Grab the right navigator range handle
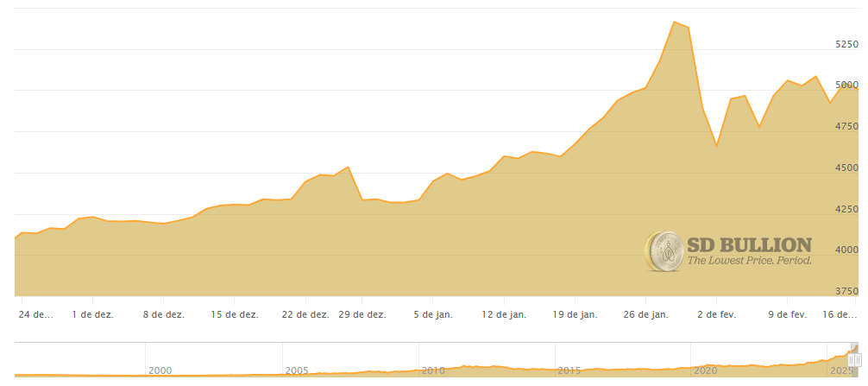The image size is (868, 386). 858,359
